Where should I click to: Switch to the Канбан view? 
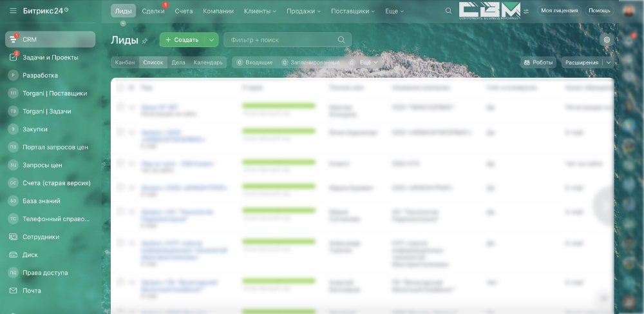(x=124, y=63)
